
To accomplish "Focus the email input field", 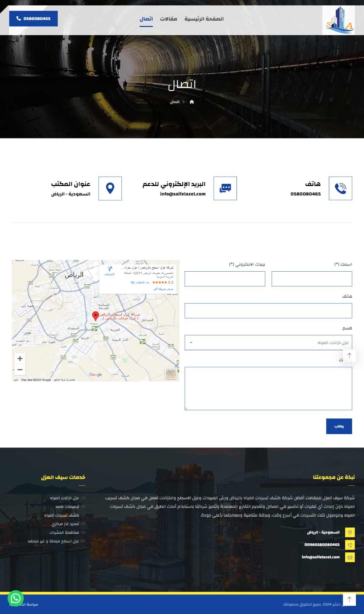I will click(225, 279).
